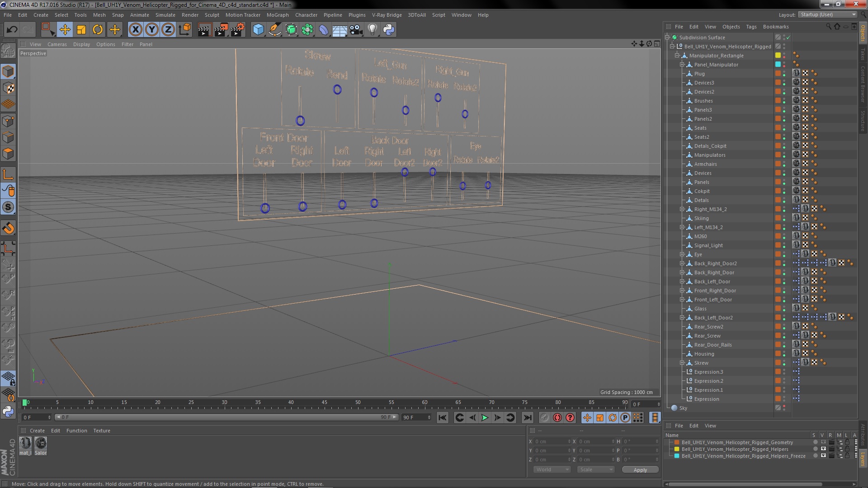Activate the Move tool in toolbar
The width and height of the screenshot is (868, 488).
65,30
